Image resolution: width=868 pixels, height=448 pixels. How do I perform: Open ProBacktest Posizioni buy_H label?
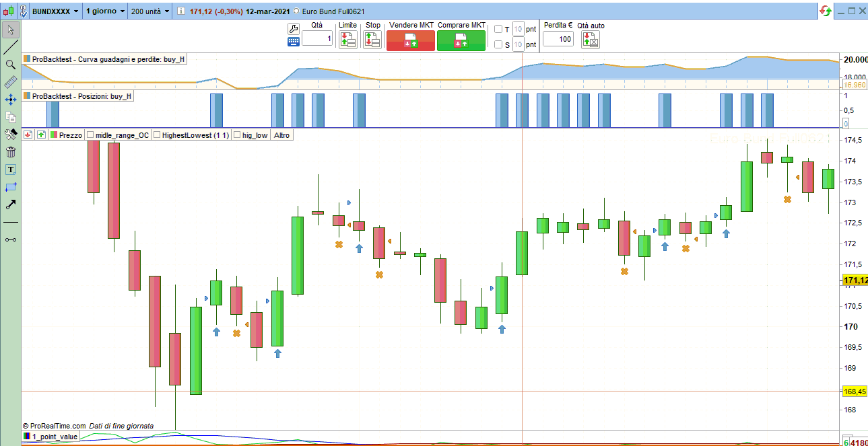click(x=78, y=96)
